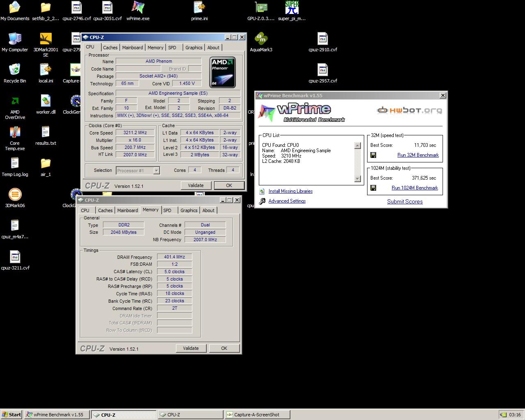Launch 3DMark06 desktop icon
This screenshot has width=525, height=420.
15,198
